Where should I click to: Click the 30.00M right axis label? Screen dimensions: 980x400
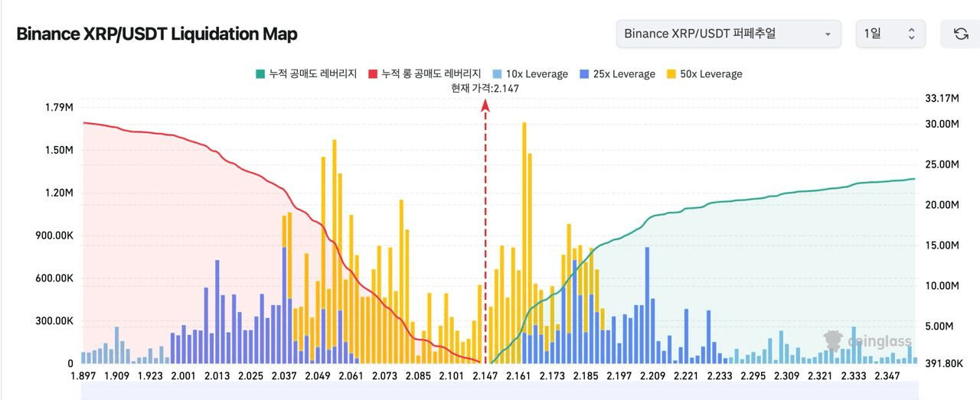[942, 124]
